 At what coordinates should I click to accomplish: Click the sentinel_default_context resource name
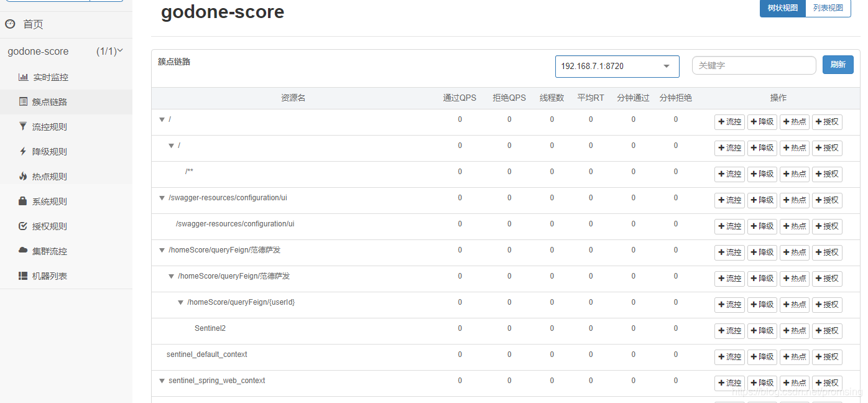click(207, 354)
